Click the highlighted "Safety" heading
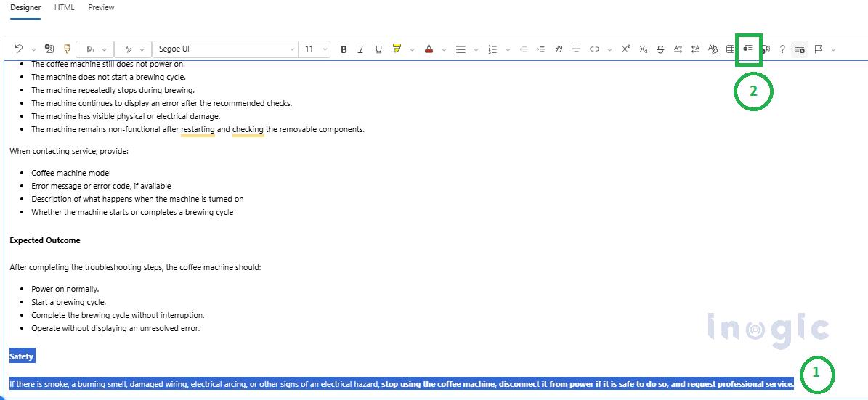This screenshot has height=400, width=868. (22, 357)
